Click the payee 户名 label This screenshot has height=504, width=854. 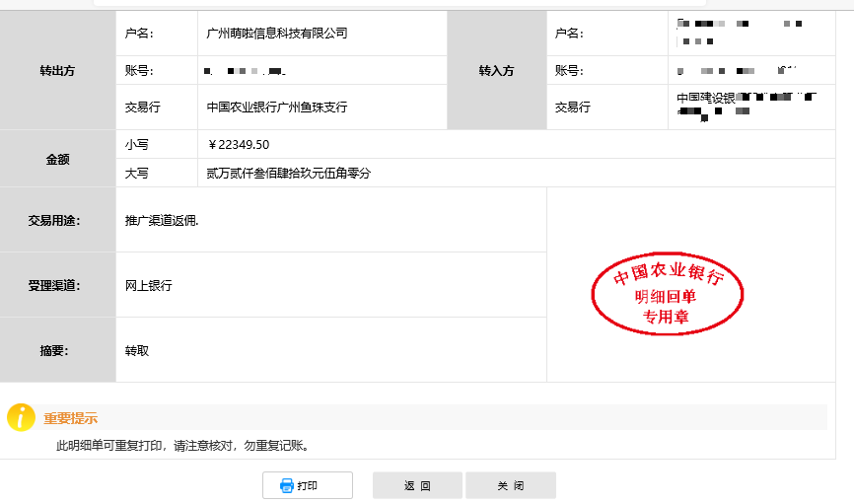(569, 34)
